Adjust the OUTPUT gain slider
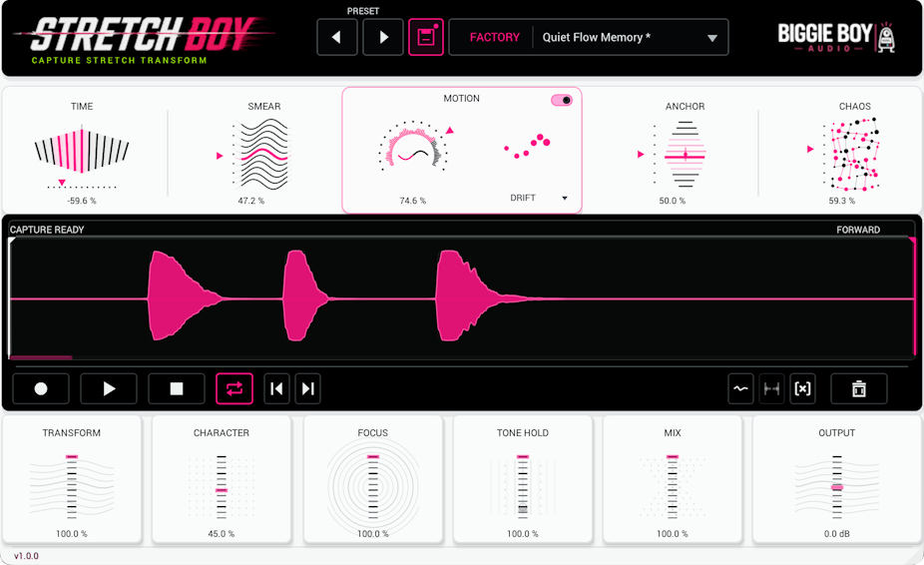Viewport: 924px width, 565px height. (x=837, y=487)
